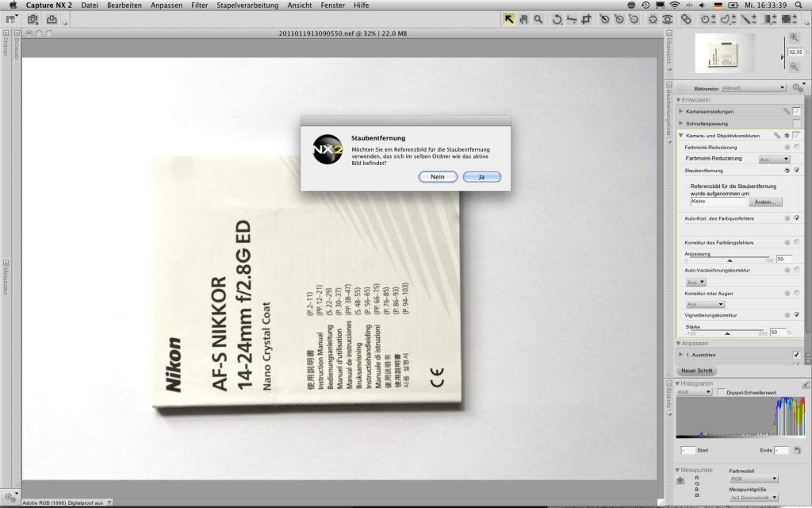This screenshot has width=812, height=508.
Task: Select the Red-Eye control point tool
Action: pyautogui.click(x=668, y=19)
